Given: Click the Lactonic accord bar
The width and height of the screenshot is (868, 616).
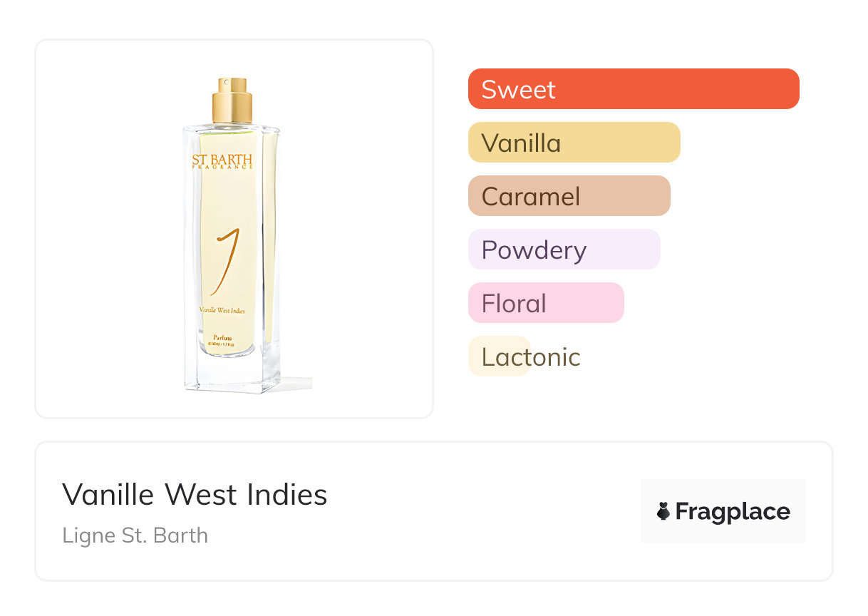Looking at the screenshot, I should click(x=499, y=356).
